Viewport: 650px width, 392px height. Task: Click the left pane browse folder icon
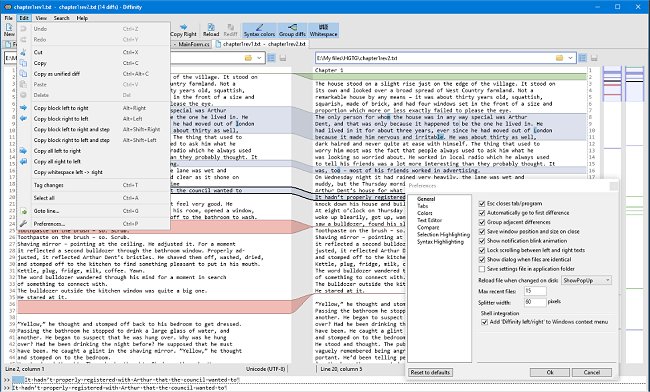[x=248, y=58]
